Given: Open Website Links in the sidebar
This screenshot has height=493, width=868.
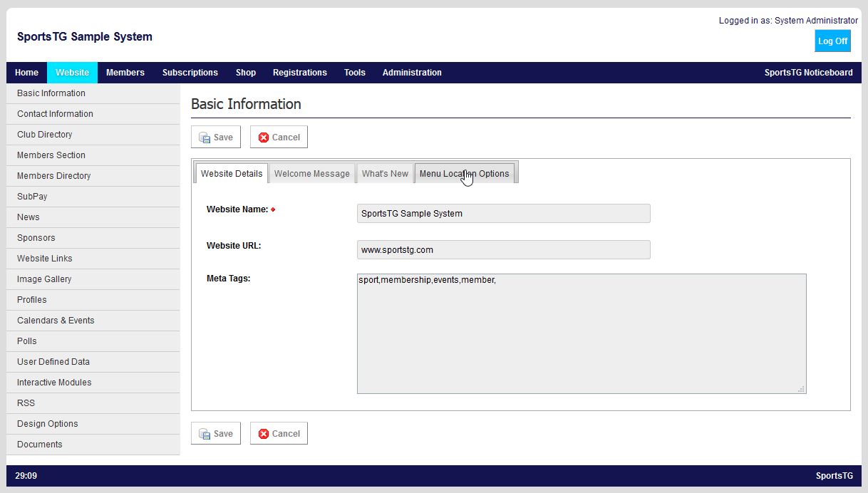Looking at the screenshot, I should pyautogui.click(x=93, y=259).
